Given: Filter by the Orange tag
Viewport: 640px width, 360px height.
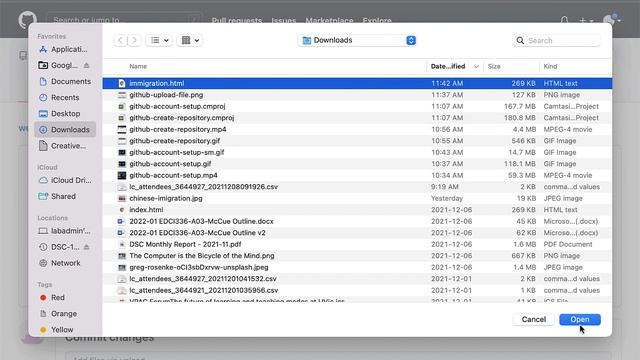Looking at the screenshot, I should 65,313.
